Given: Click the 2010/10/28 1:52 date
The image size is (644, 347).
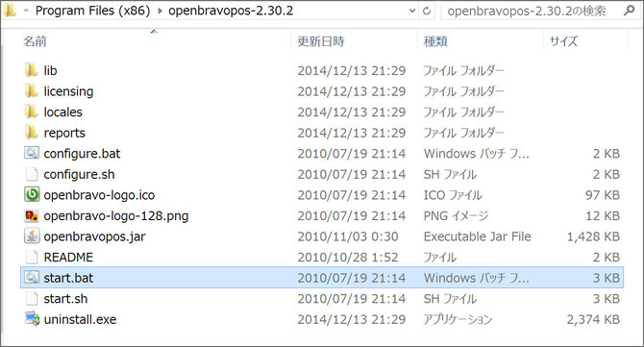Looking at the screenshot, I should tap(348, 257).
